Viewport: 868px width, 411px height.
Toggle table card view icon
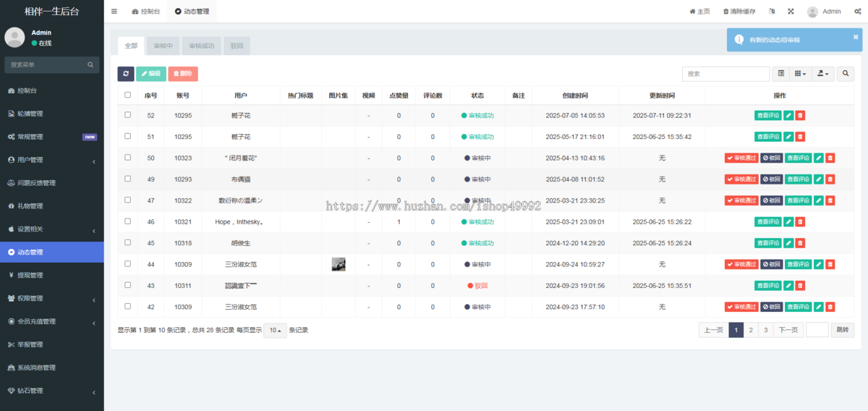click(780, 74)
